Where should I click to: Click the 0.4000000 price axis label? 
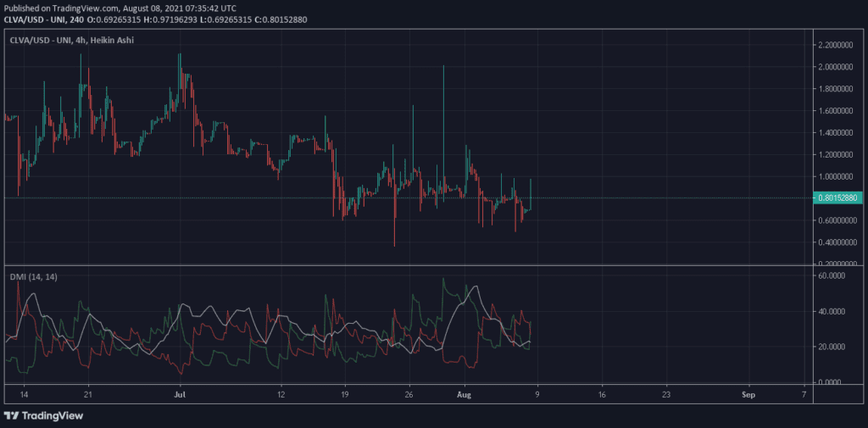(836, 243)
